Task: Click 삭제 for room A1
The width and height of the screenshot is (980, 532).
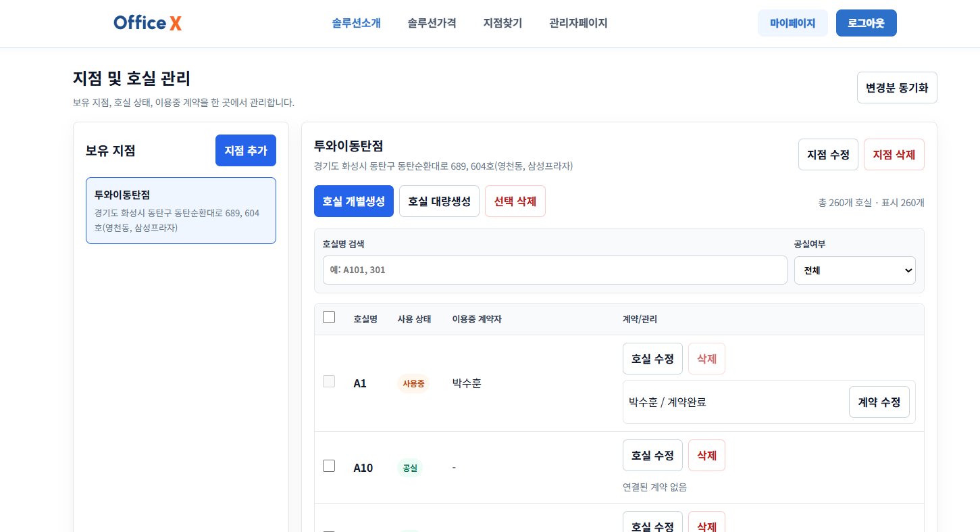Action: click(x=706, y=359)
